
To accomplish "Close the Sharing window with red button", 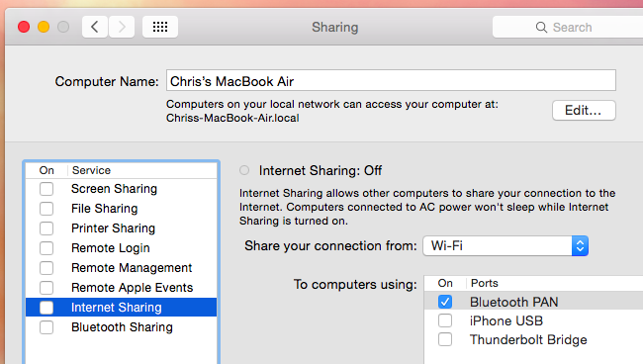I will click(x=24, y=27).
